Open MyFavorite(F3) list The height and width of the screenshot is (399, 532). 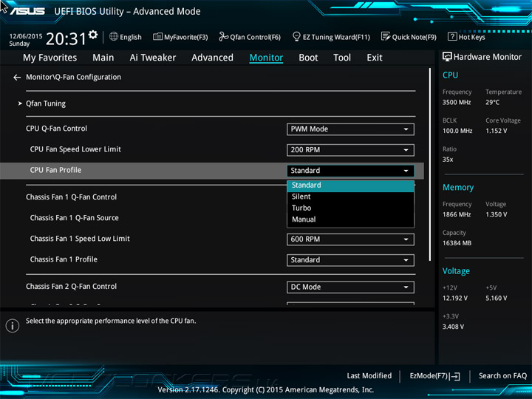pos(180,37)
